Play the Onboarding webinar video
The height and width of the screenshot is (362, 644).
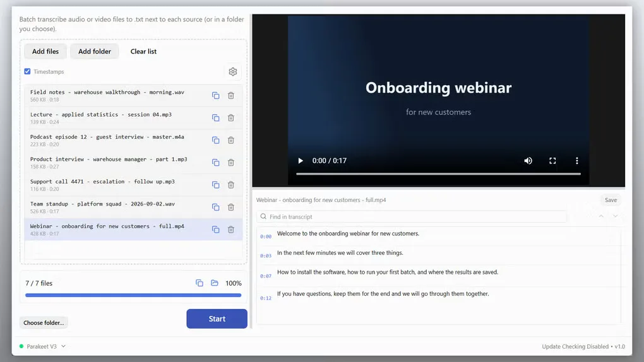pos(301,161)
